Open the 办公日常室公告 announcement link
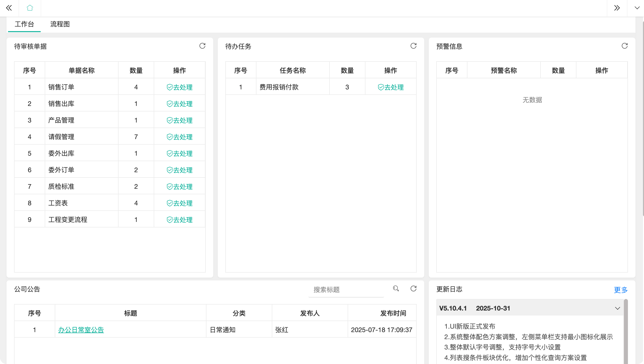Screen dimensions: 644x364 [81, 330]
